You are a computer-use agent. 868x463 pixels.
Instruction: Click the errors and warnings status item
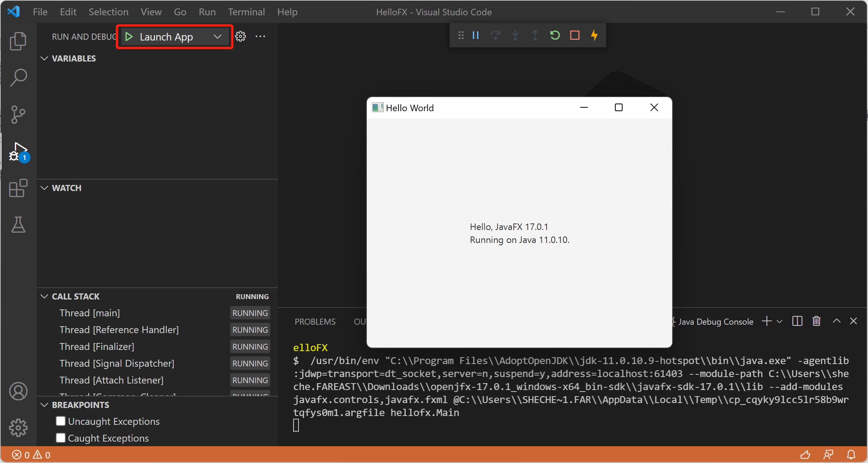(31, 455)
